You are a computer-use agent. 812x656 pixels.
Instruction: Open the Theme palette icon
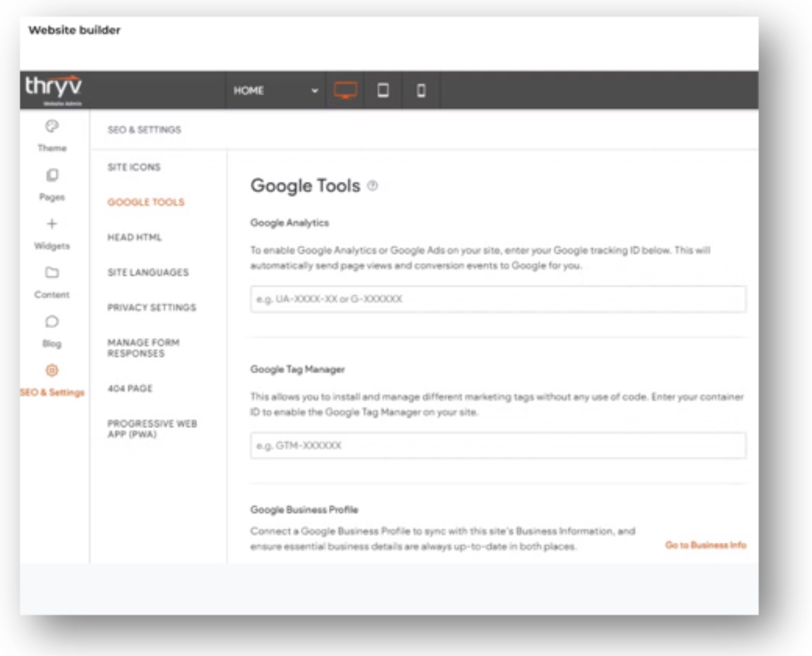(x=52, y=126)
